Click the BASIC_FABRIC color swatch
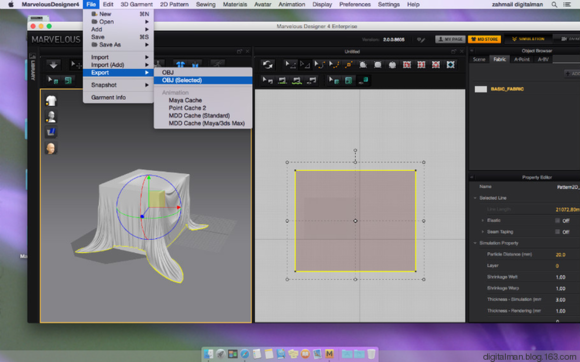 tap(480, 89)
